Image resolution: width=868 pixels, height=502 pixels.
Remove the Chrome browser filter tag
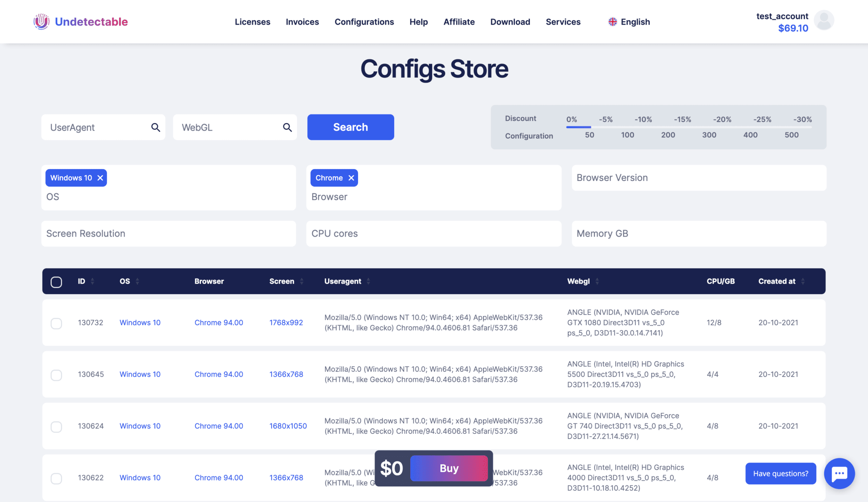click(351, 178)
